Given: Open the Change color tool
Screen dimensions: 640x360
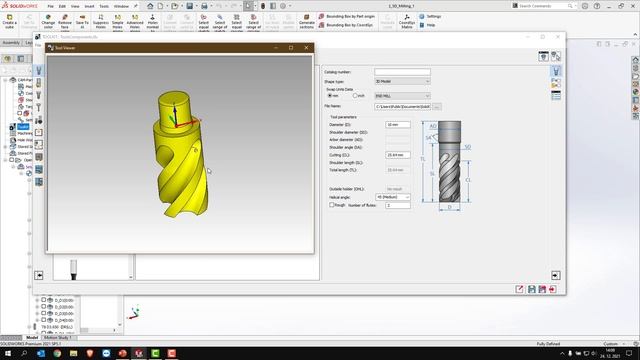Looking at the screenshot, I should 48,21.
